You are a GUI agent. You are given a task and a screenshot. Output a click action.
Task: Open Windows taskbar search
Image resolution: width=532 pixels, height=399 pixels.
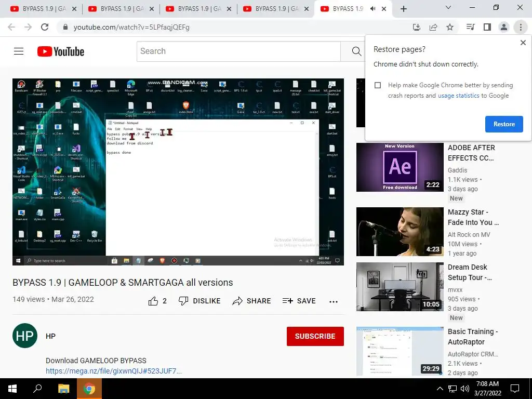(37, 389)
